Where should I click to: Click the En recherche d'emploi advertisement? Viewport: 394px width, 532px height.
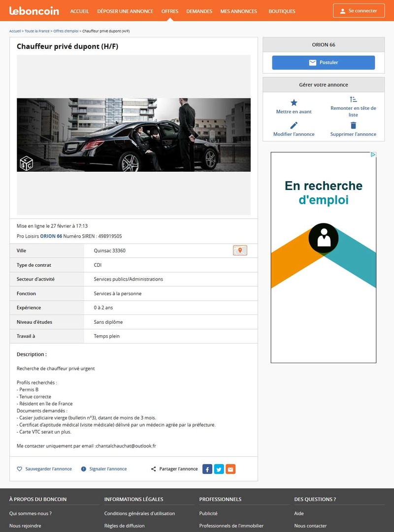tap(324, 257)
